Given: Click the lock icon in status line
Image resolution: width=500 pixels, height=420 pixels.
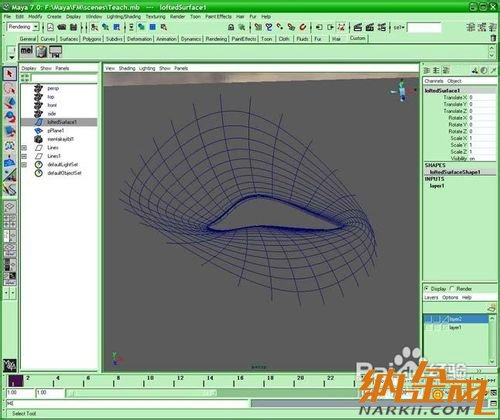Looking at the screenshot, I should click(x=231, y=27).
